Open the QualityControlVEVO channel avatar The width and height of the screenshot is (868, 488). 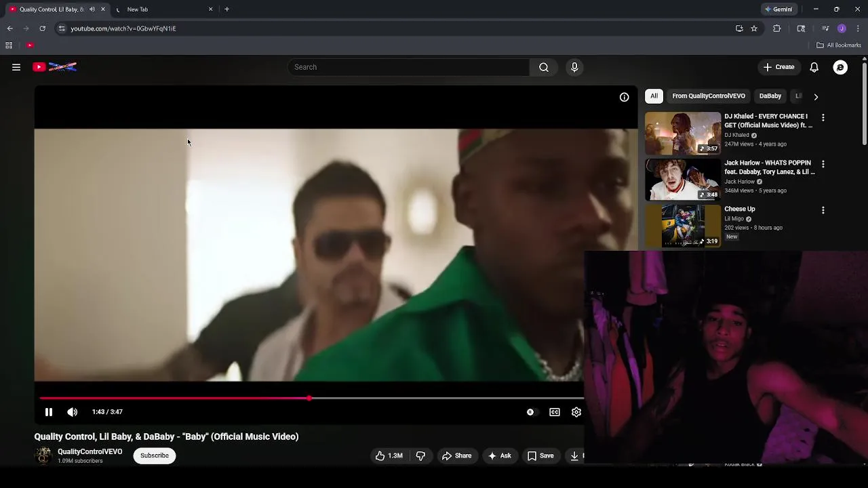point(43,455)
